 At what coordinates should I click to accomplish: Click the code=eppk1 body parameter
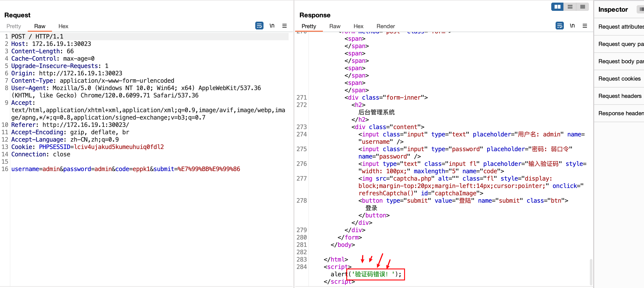[x=132, y=169]
